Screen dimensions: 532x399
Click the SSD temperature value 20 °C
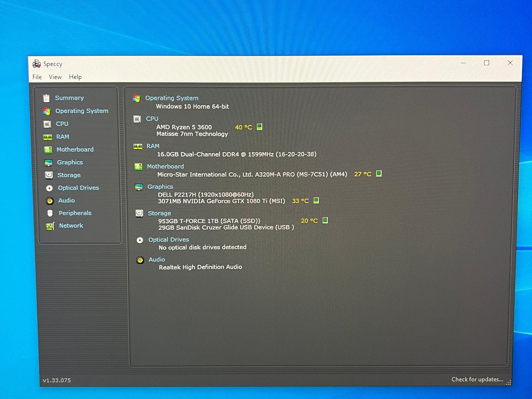point(309,221)
